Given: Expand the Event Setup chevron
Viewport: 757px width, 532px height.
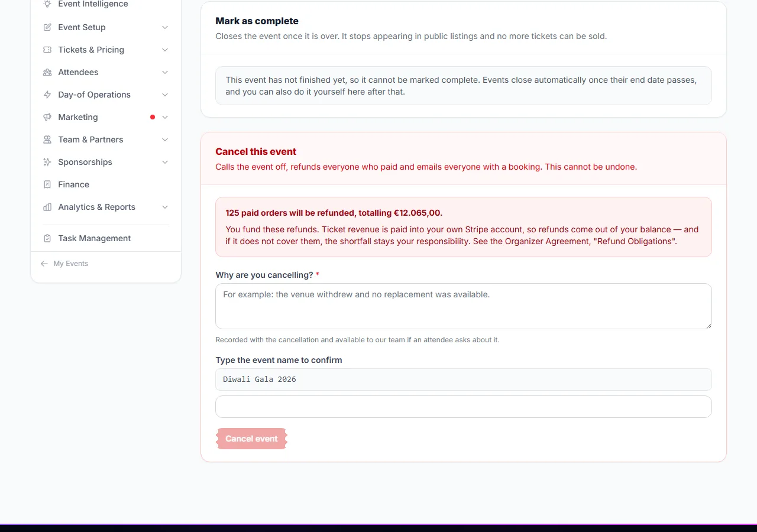Looking at the screenshot, I should pyautogui.click(x=165, y=27).
